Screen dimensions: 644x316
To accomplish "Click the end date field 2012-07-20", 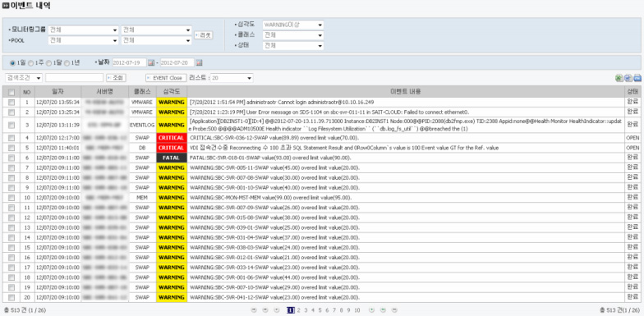I will pos(177,62).
